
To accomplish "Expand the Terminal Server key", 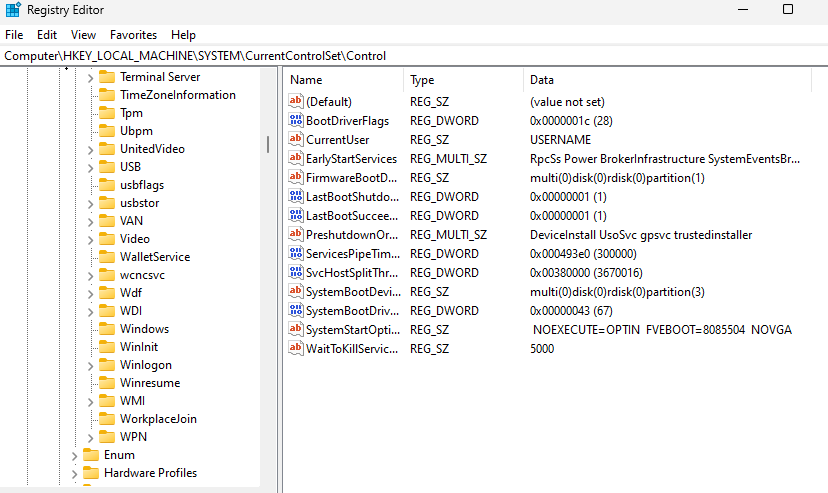I will (x=90, y=78).
